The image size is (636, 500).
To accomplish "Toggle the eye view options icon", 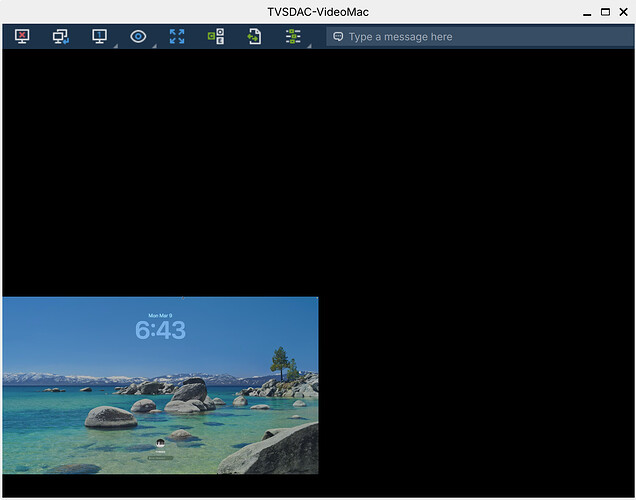I will 138,36.
